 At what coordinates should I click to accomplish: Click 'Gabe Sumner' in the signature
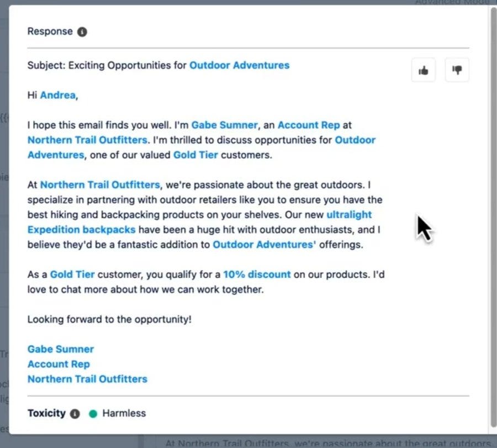click(61, 349)
